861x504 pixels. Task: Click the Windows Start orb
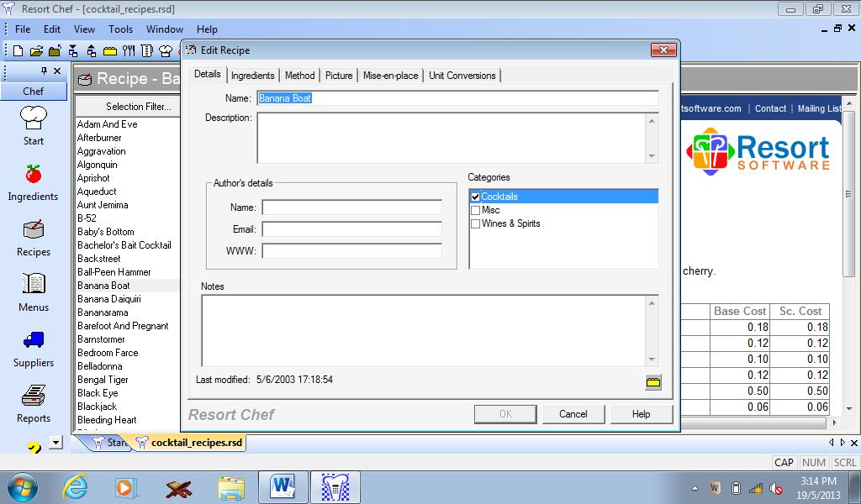click(23, 487)
